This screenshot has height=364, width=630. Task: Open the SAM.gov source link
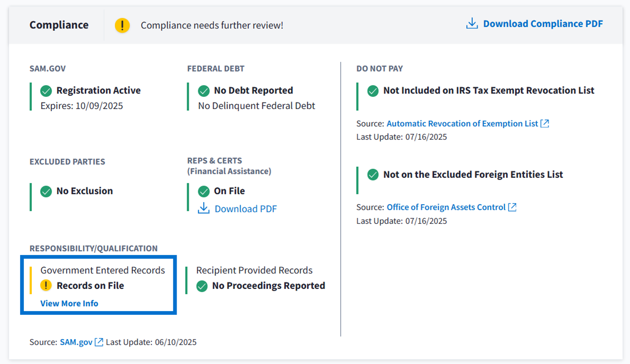point(76,342)
